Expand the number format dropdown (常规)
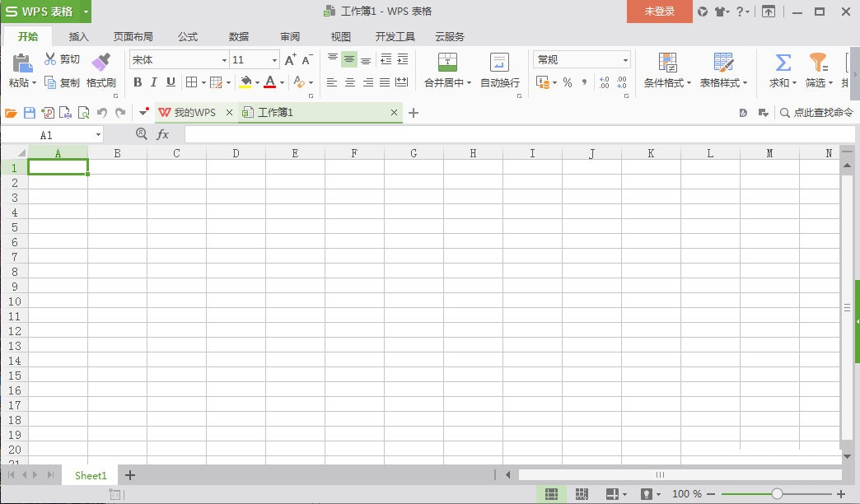Viewport: 860px width, 504px height. pos(625,60)
